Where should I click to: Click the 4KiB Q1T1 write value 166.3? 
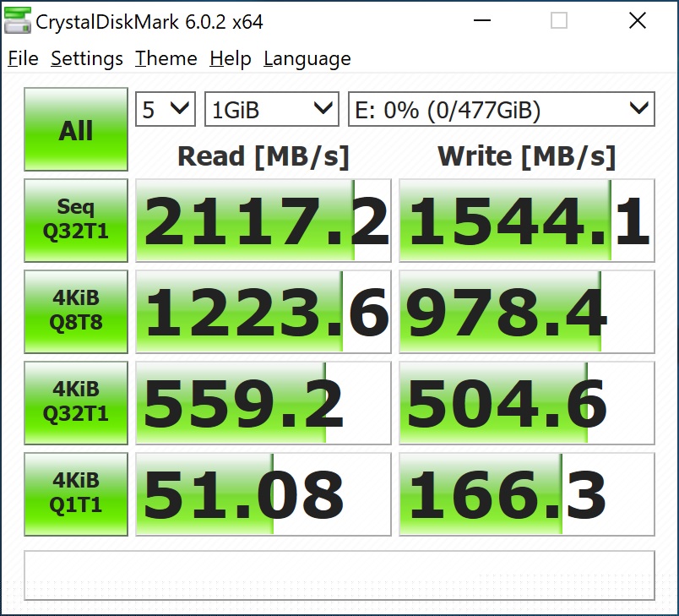527,494
